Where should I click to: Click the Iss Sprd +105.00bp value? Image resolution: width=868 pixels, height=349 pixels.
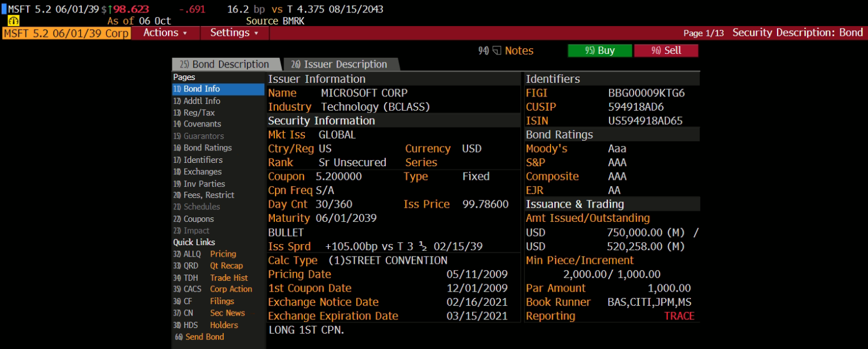(403, 246)
